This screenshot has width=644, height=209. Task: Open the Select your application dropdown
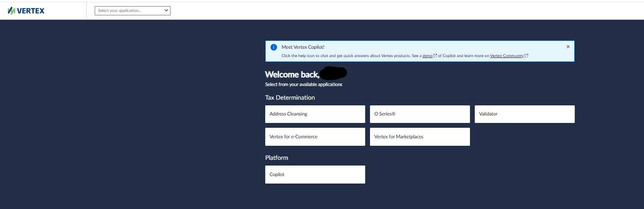coord(132,11)
